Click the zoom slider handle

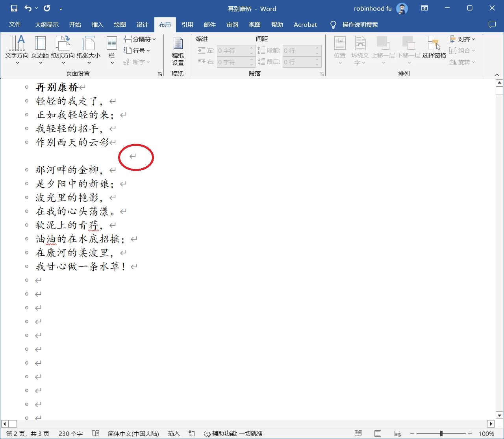pyautogui.click(x=441, y=433)
